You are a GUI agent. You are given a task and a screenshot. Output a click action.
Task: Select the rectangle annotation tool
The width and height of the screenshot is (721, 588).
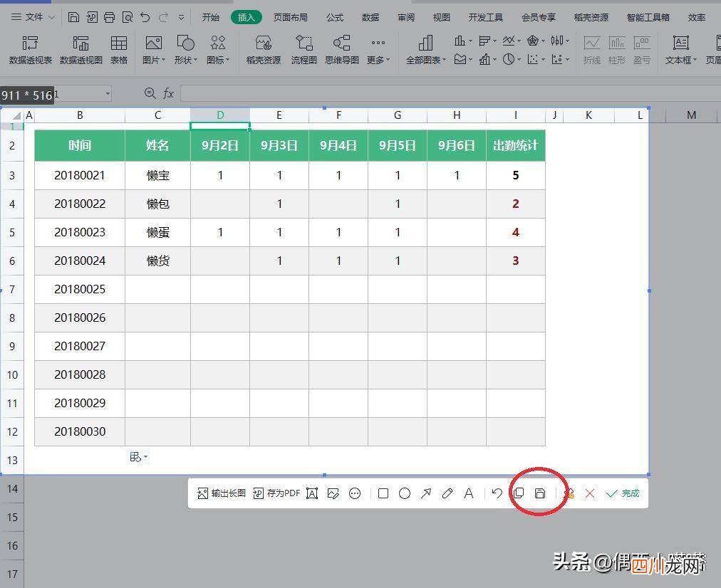tap(383, 493)
